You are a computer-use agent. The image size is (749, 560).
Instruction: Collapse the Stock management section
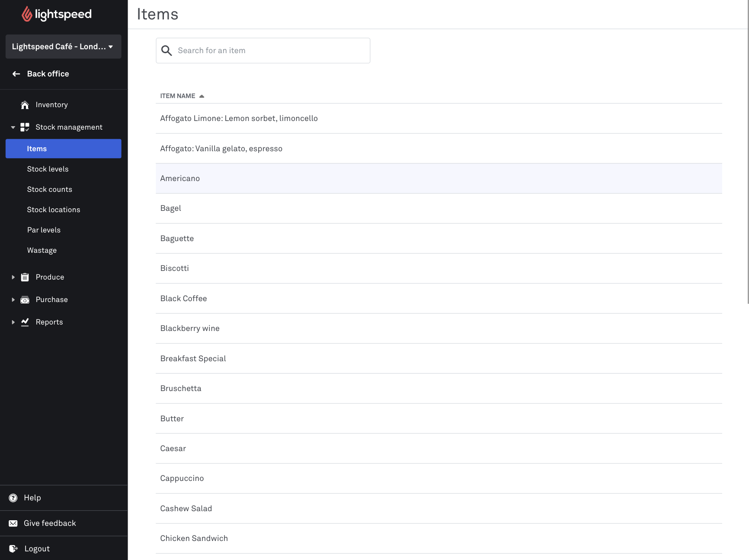coord(13,127)
